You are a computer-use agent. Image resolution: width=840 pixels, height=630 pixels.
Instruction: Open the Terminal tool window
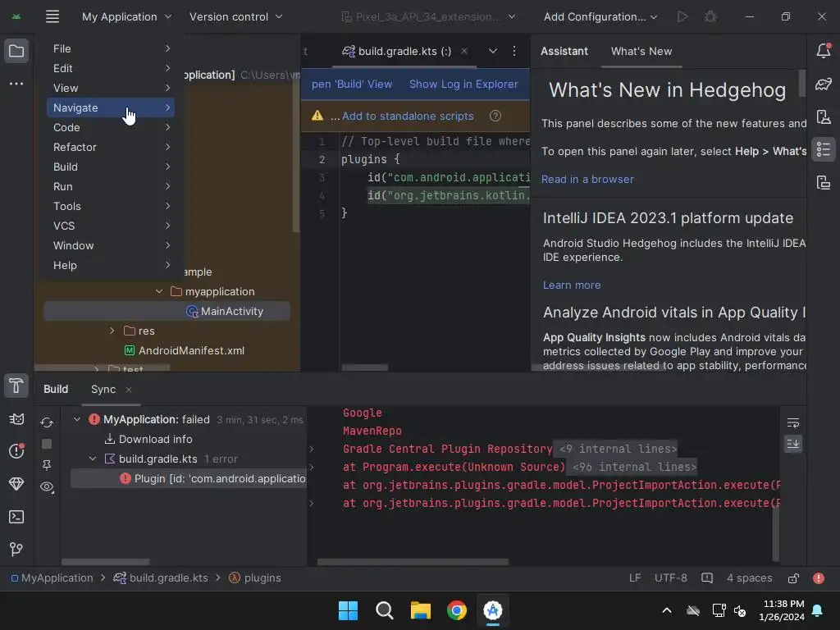click(x=16, y=517)
